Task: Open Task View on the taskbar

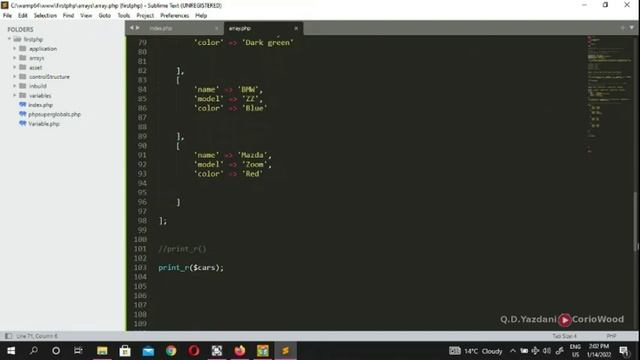Action: 78,351
